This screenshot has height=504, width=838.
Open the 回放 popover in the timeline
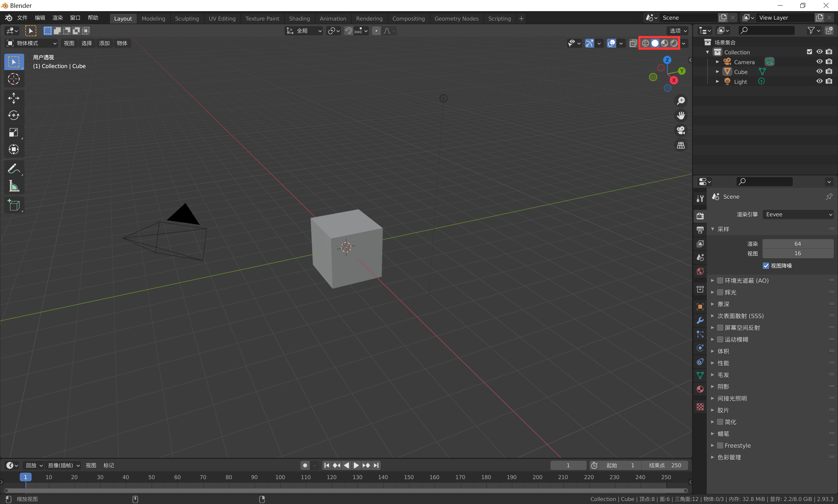(x=33, y=465)
